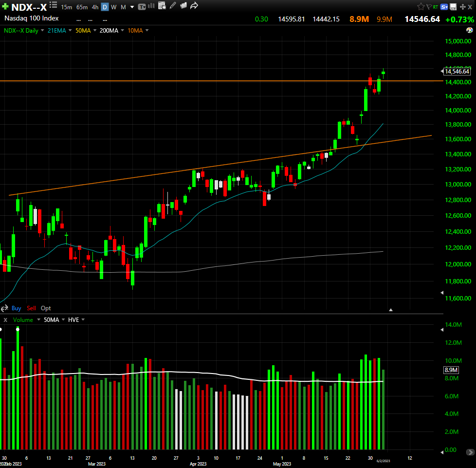The image size is (476, 468).
Task: Click the green plus add-symbol icon
Action: coord(5,6)
